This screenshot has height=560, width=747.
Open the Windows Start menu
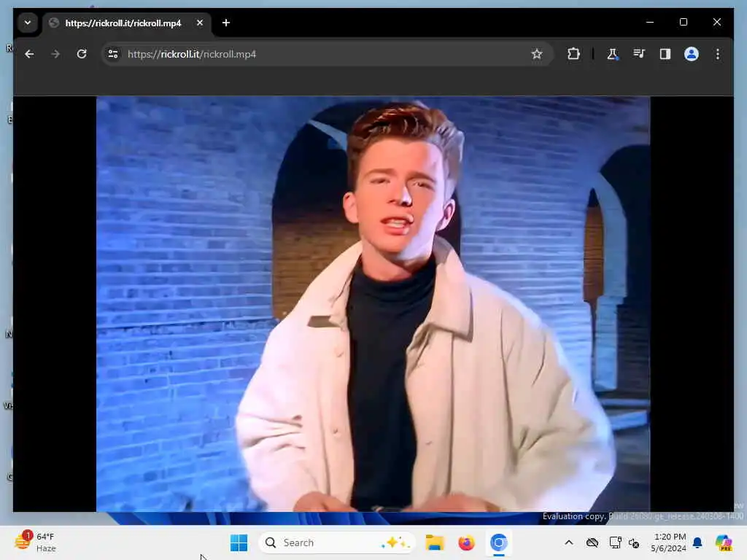pyautogui.click(x=239, y=542)
